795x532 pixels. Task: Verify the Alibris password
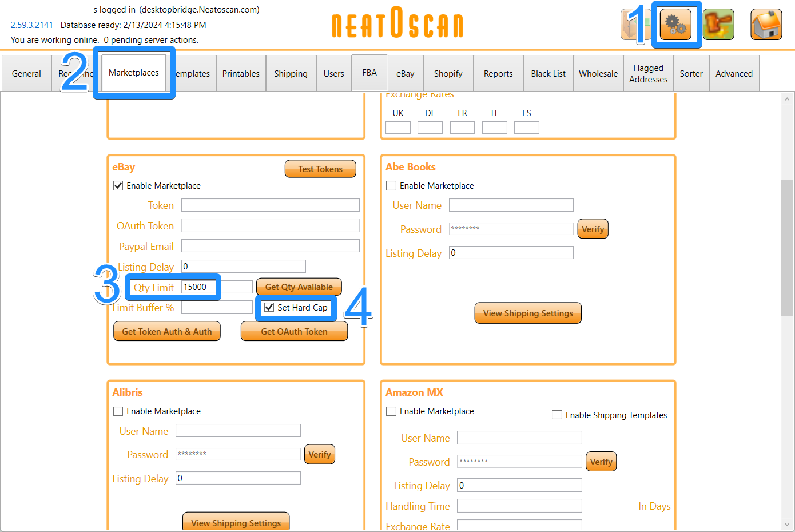[320, 454]
